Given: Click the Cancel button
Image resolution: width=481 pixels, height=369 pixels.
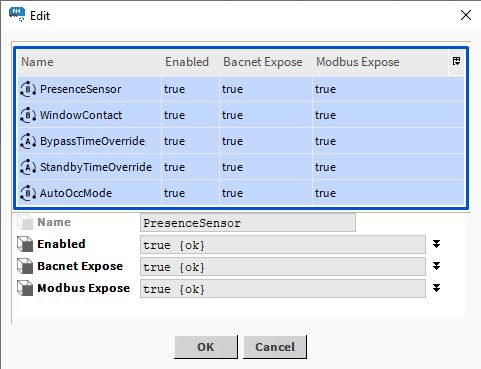Looking at the screenshot, I should 275,347.
